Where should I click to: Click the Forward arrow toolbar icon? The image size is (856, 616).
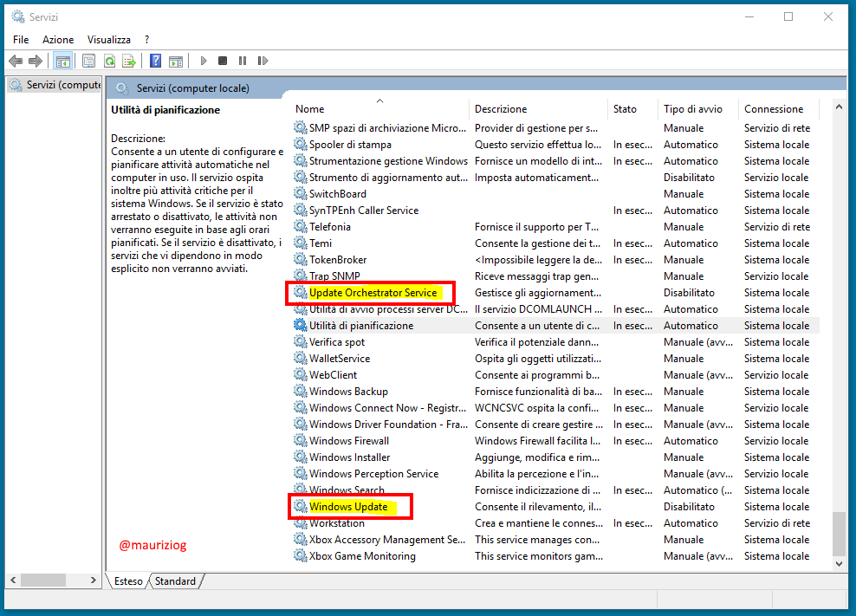[x=36, y=61]
